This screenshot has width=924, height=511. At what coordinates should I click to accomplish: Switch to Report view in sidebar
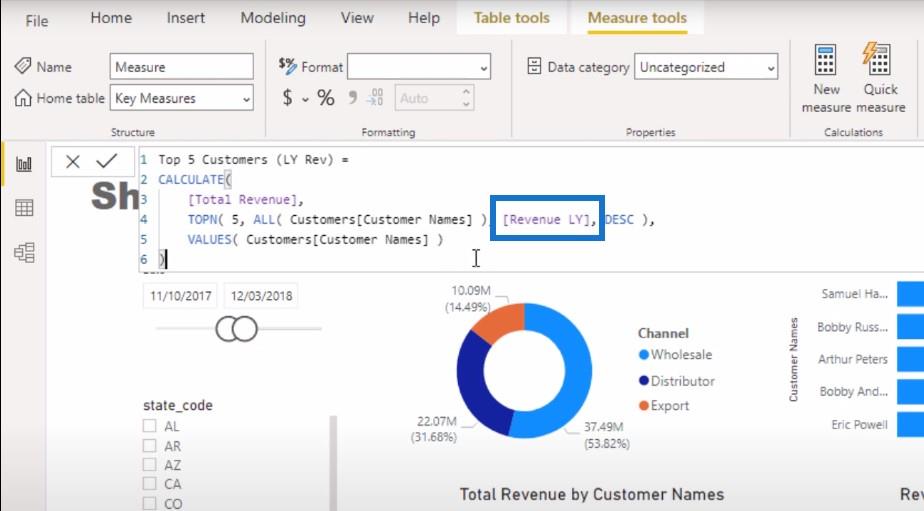24,164
